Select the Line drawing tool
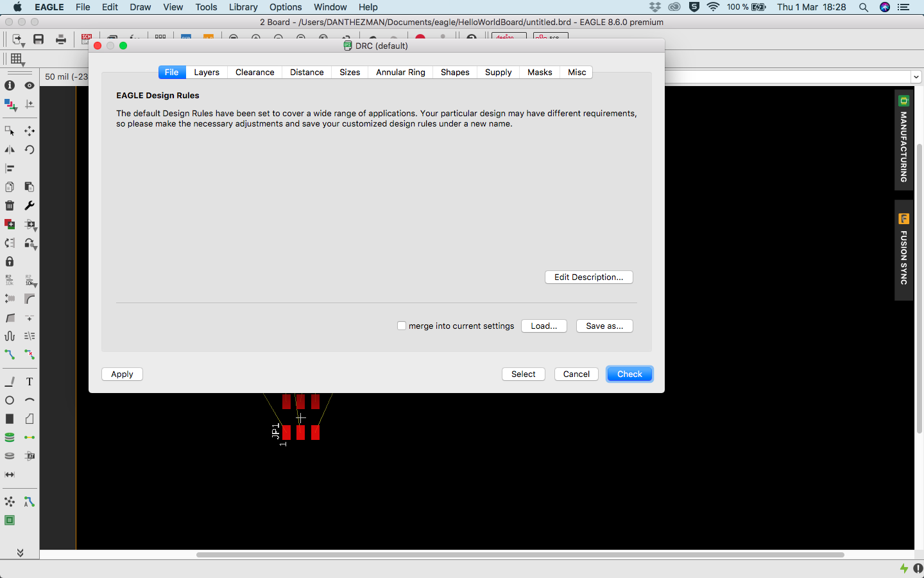Screen dimensions: 924x578 coord(10,381)
